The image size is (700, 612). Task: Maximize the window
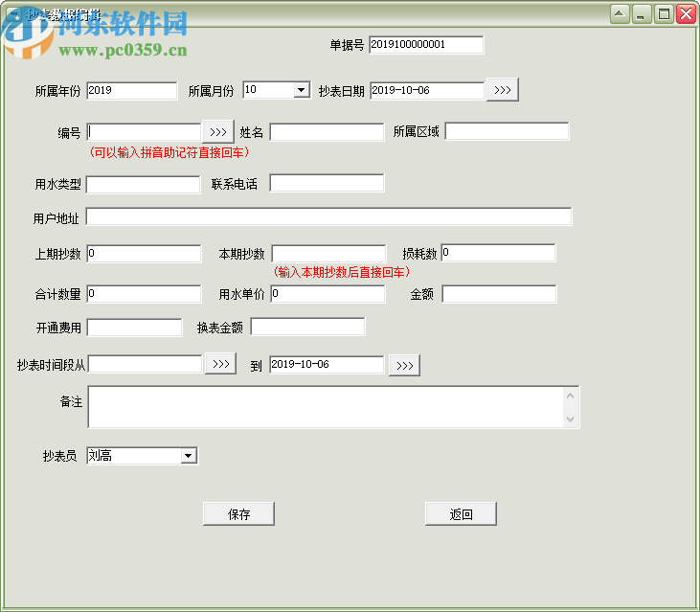tap(664, 13)
